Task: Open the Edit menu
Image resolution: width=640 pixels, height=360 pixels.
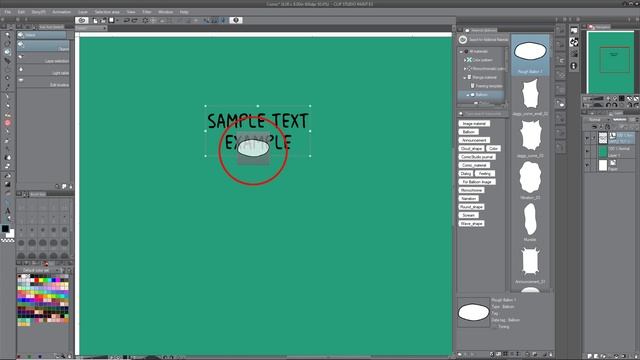Action: tap(21, 12)
